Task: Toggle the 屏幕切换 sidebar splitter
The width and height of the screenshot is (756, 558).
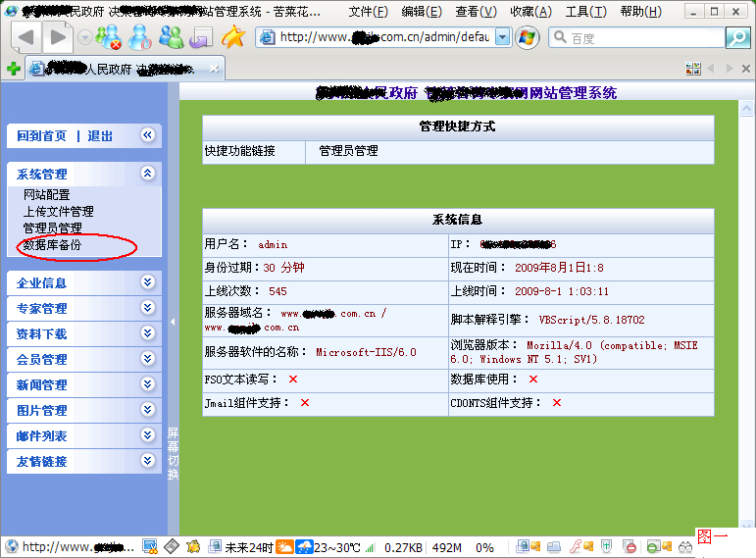Action: pyautogui.click(x=173, y=451)
